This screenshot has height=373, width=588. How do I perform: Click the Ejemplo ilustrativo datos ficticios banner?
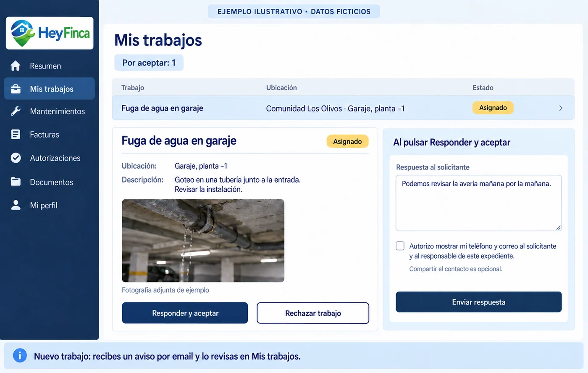294,11
